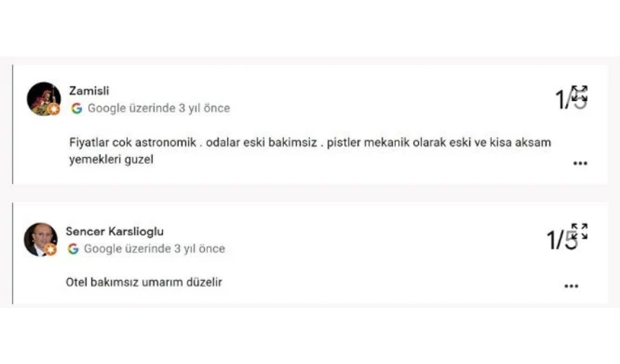Open three-dot menu on Zamisli's review
Screen dimensions: 620x364
tap(580, 163)
